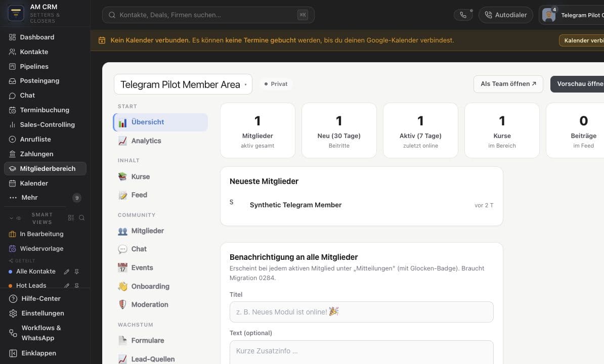Click the Einklappen collapse sidebar icon
604x364 pixels.
click(x=13, y=353)
